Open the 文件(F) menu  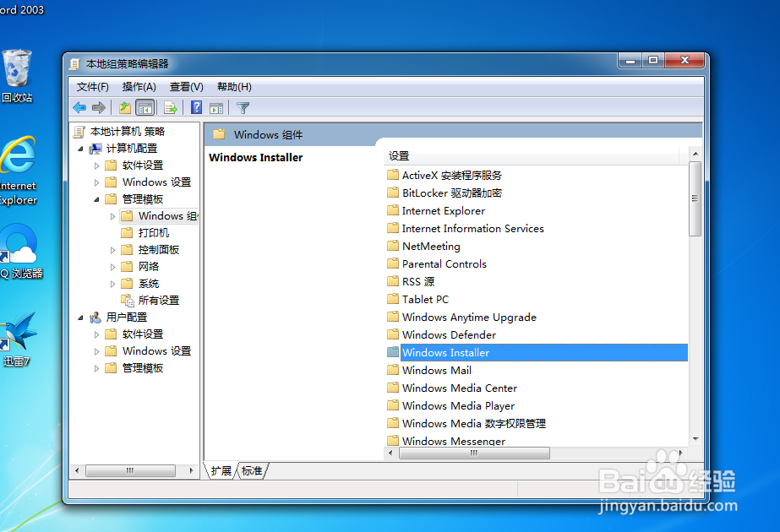coord(92,87)
